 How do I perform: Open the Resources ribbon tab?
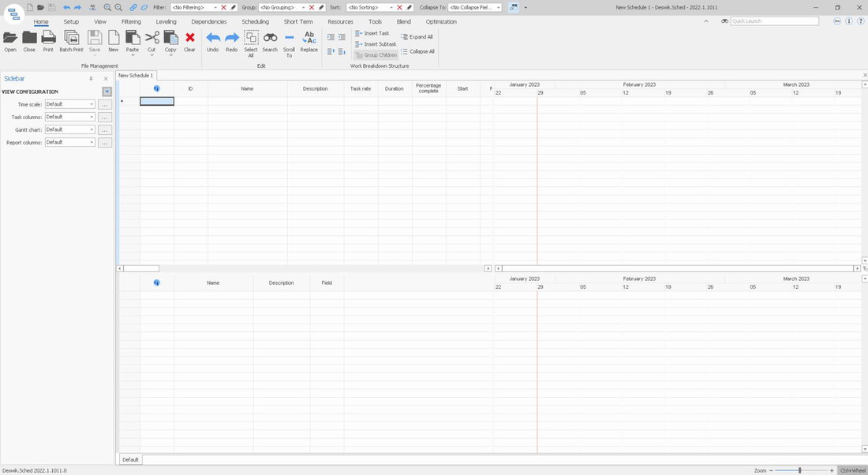(x=340, y=21)
